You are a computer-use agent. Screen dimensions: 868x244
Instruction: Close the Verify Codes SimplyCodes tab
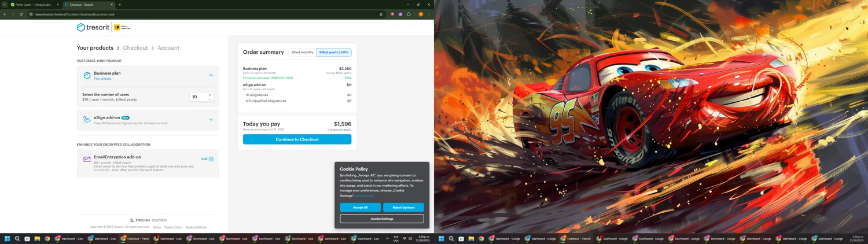pos(58,5)
